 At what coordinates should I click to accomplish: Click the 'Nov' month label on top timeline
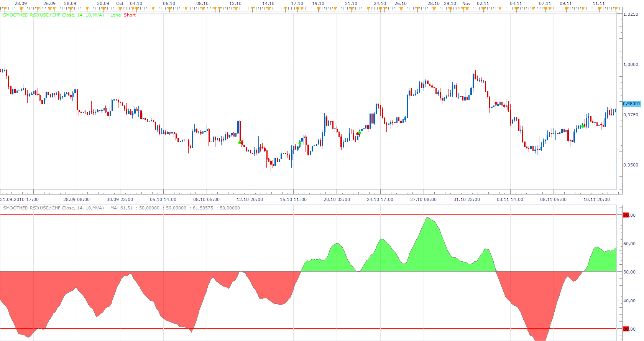[x=467, y=3]
